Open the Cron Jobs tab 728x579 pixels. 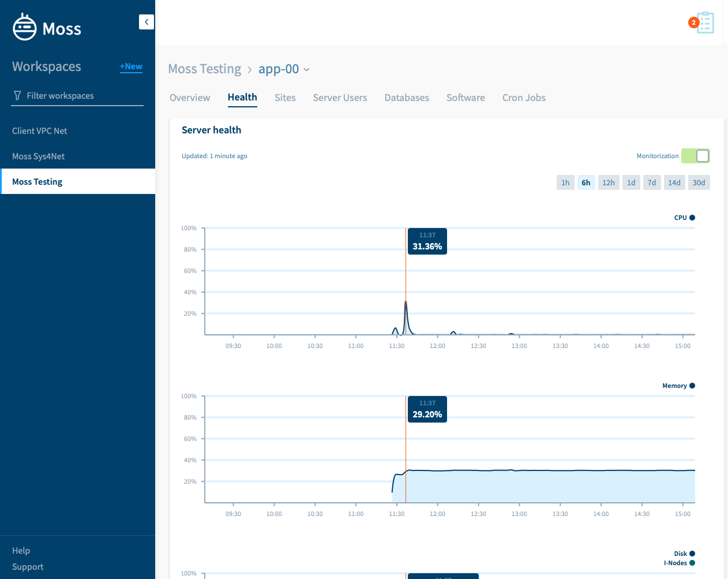coord(524,98)
